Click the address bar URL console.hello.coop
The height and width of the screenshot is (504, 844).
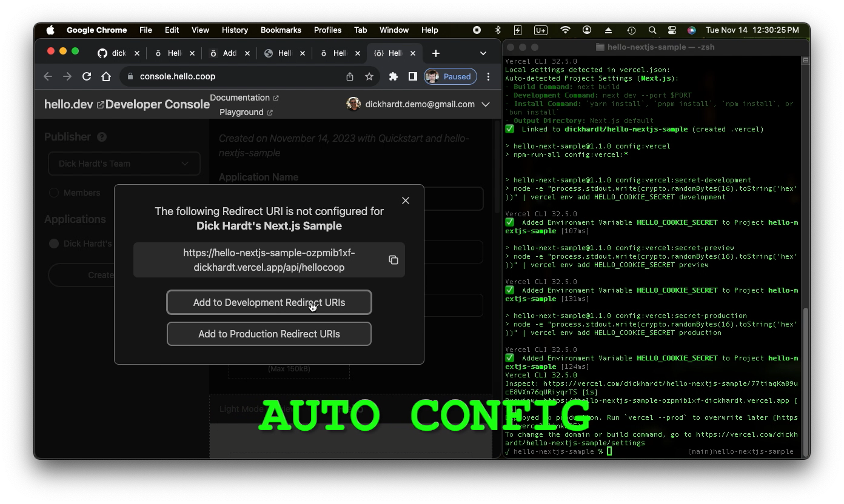click(178, 76)
